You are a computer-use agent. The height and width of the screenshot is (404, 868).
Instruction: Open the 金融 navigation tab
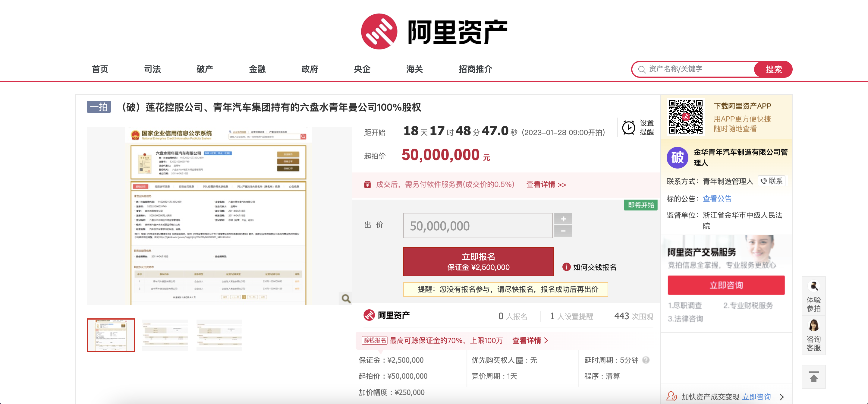257,69
